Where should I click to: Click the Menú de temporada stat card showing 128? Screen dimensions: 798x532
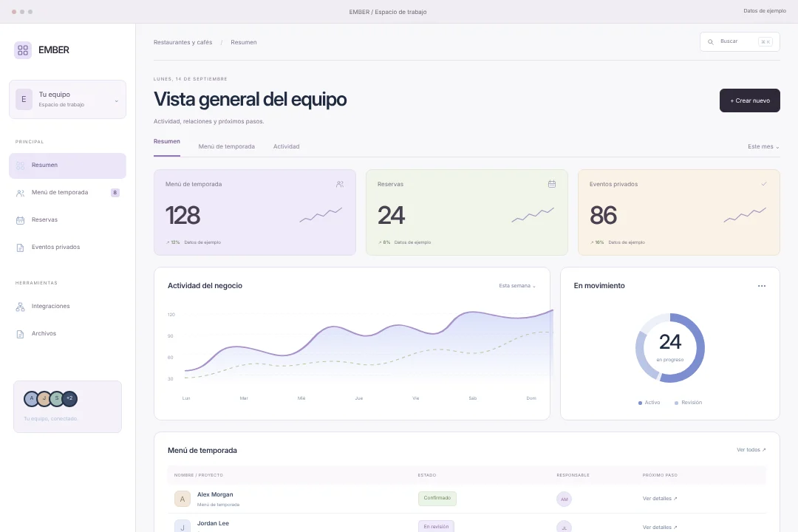click(x=254, y=212)
